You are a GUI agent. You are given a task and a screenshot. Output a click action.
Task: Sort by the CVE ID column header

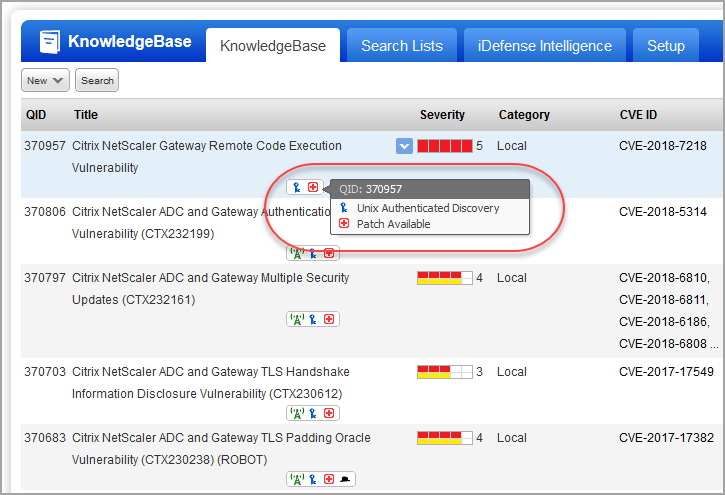638,115
